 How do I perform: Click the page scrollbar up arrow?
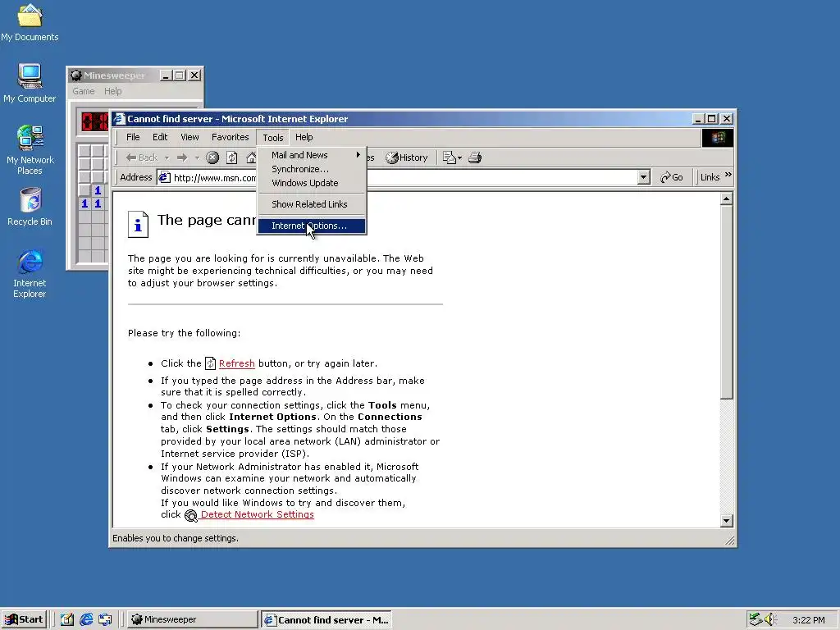click(x=727, y=199)
